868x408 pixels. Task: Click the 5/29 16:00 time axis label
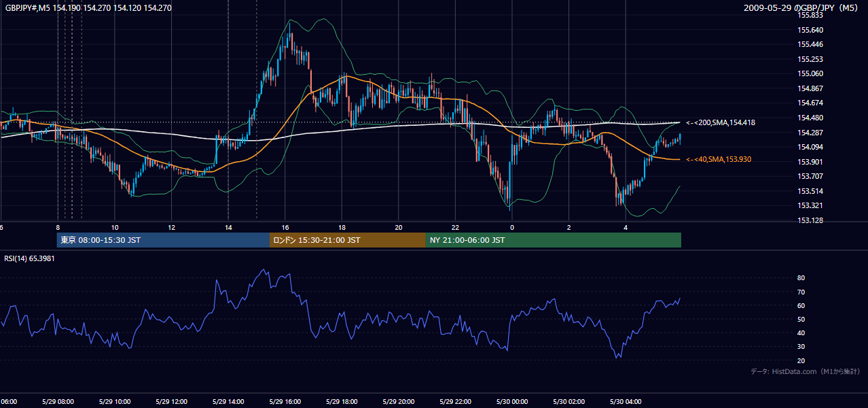coord(285,401)
